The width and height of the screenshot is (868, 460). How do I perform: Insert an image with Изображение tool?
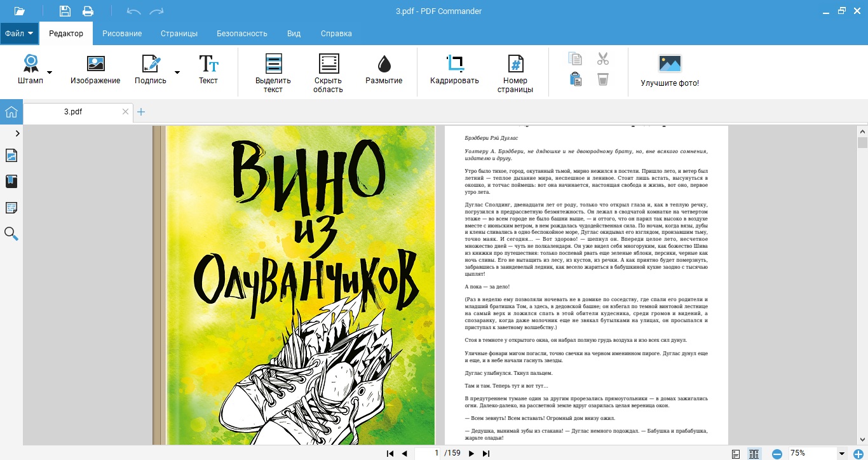(95, 69)
